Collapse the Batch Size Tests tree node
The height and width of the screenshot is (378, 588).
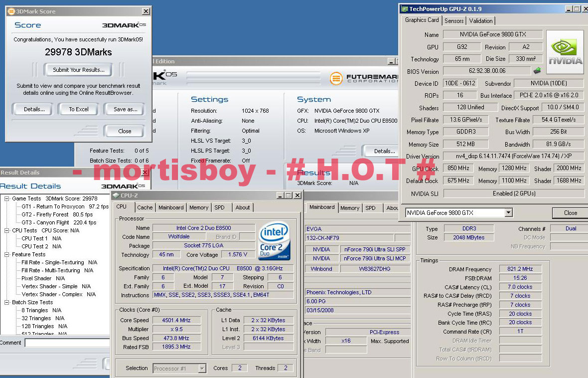(x=7, y=302)
